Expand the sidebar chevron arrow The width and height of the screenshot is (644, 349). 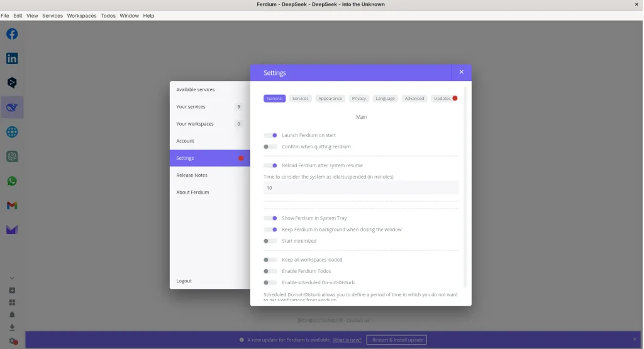tap(12, 279)
